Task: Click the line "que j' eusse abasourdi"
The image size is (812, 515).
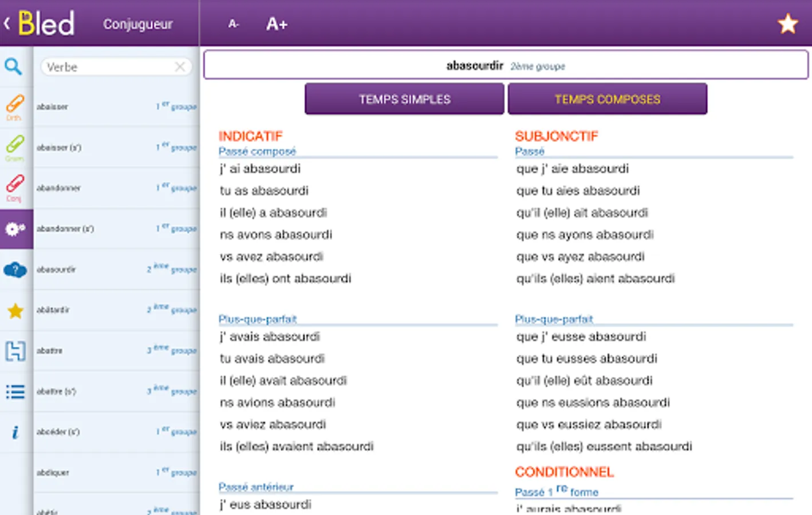Action: coord(581,336)
